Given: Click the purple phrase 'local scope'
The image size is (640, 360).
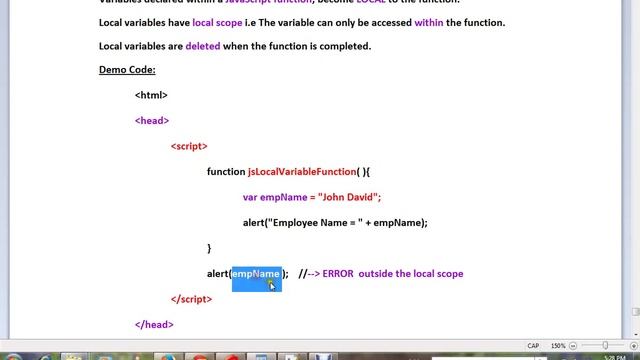Looking at the screenshot, I should tap(217, 23).
